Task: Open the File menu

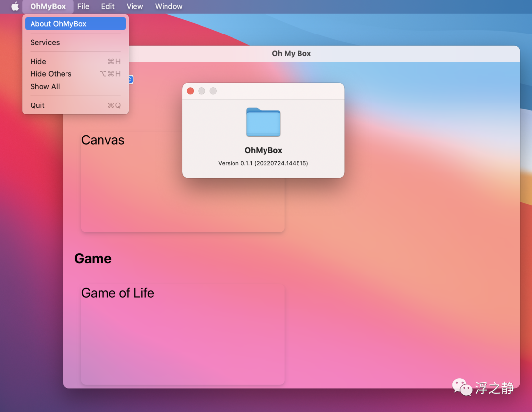Action: click(83, 6)
